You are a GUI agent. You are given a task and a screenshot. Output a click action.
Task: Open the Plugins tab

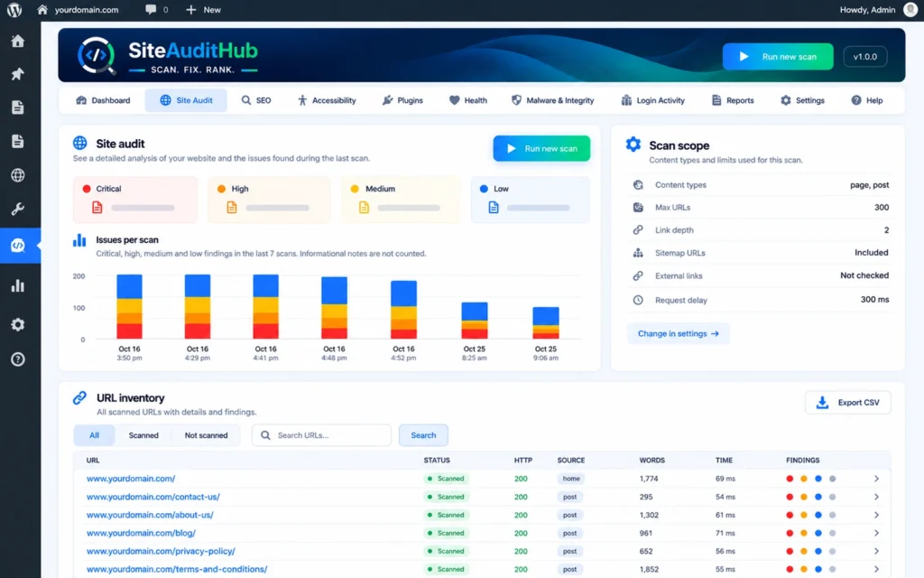402,100
